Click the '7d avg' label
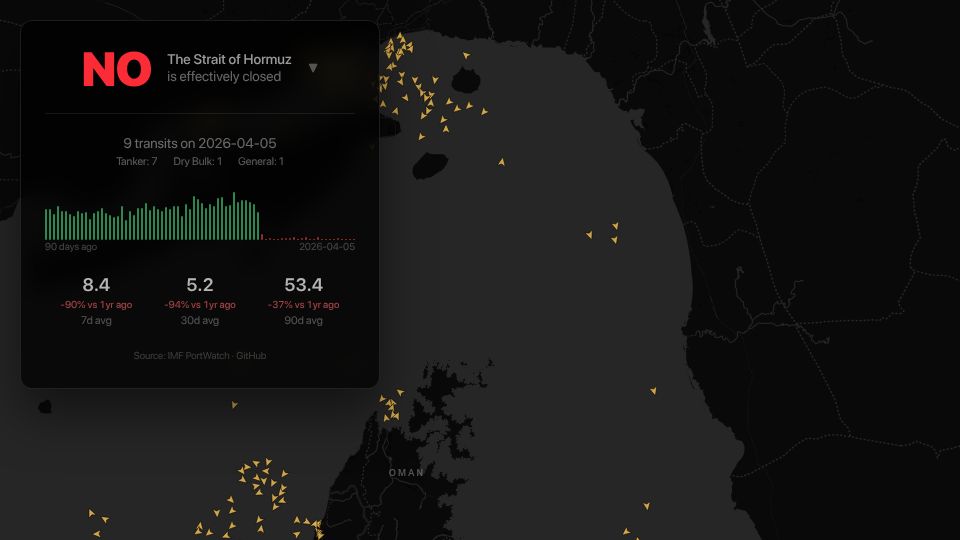Image resolution: width=960 pixels, height=540 pixels. 96,320
